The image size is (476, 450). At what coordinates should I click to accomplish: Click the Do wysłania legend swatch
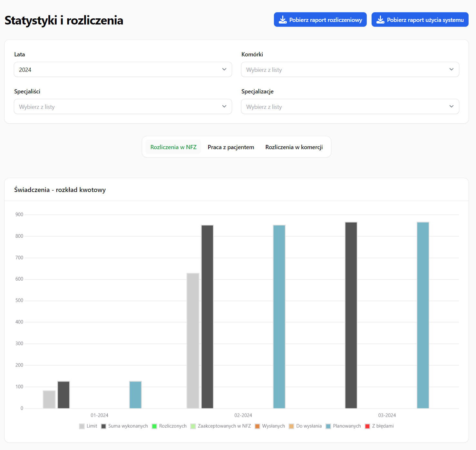coord(291,426)
